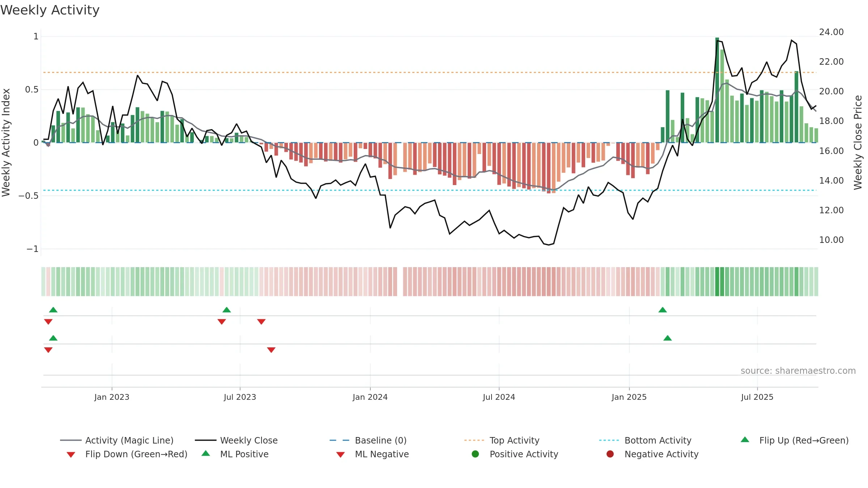Click the gray Magic Line legend sample
The width and height of the screenshot is (868, 488).
71,440
